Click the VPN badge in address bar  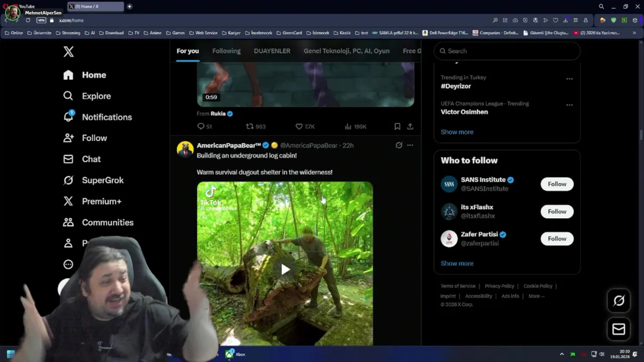41,20
